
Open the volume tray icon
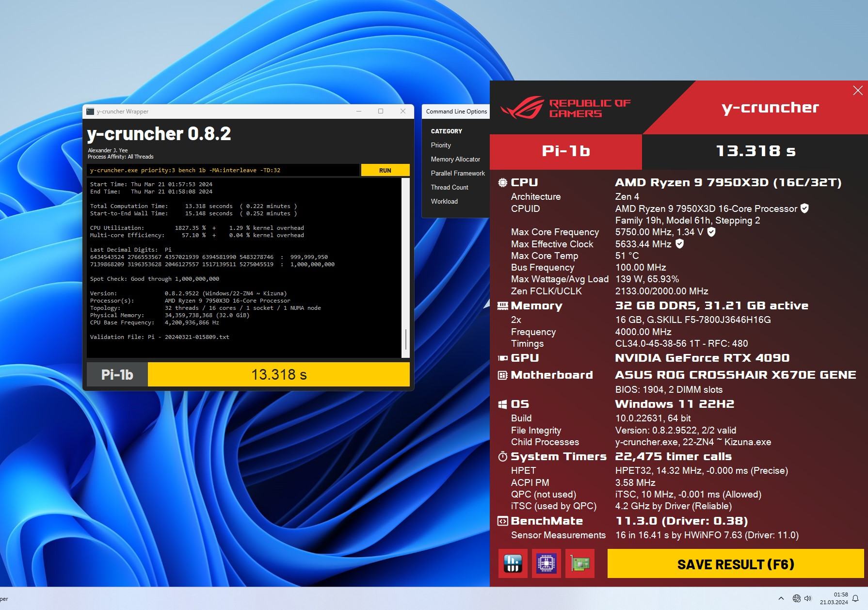point(808,598)
